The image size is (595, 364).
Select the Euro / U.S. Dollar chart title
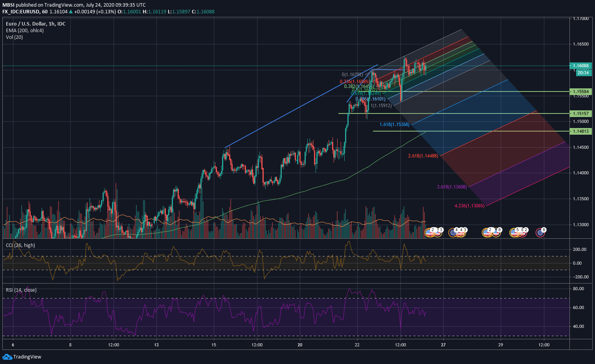pyautogui.click(x=35, y=24)
